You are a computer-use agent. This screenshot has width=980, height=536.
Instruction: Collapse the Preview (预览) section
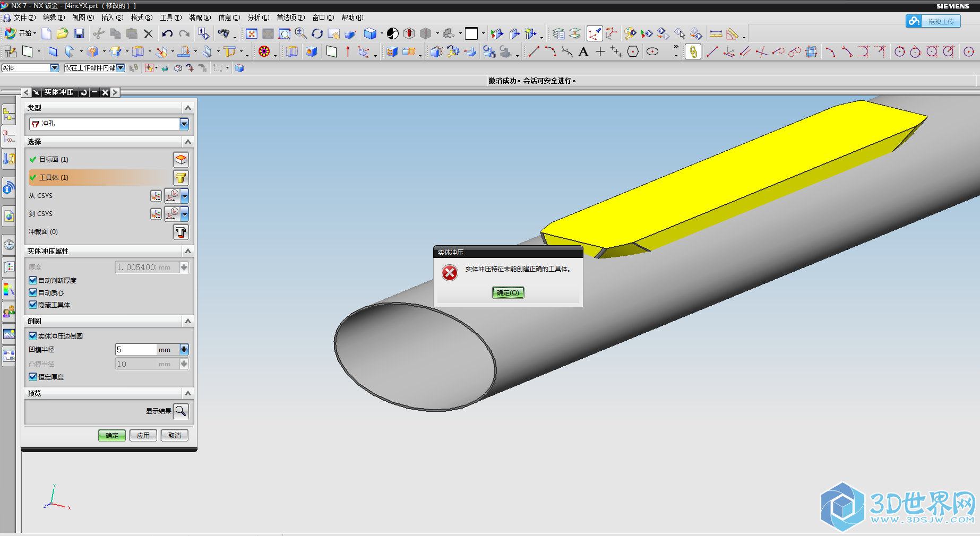[x=188, y=393]
